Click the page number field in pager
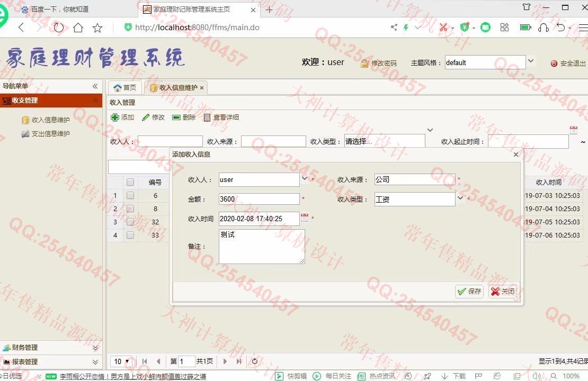This screenshot has height=381, width=588. tap(186, 361)
